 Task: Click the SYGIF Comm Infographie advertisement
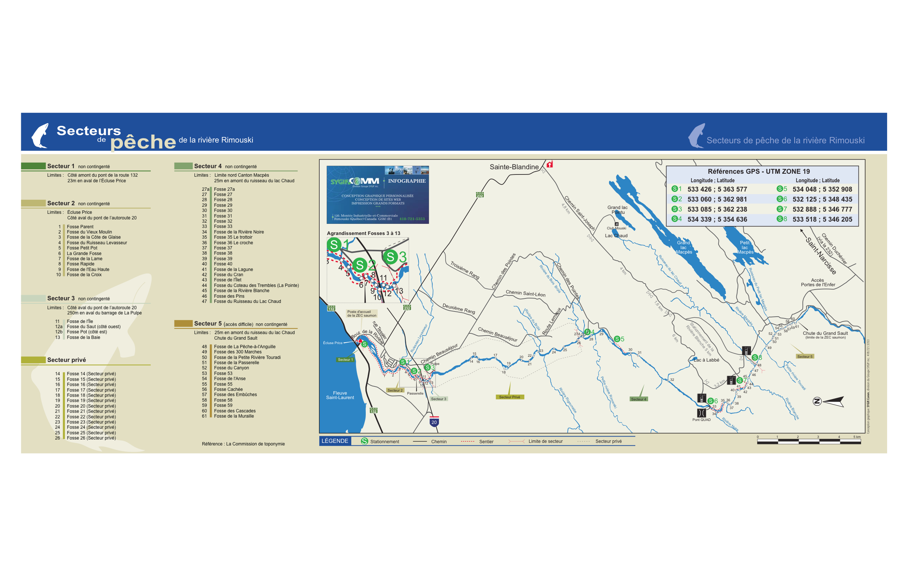378,195
